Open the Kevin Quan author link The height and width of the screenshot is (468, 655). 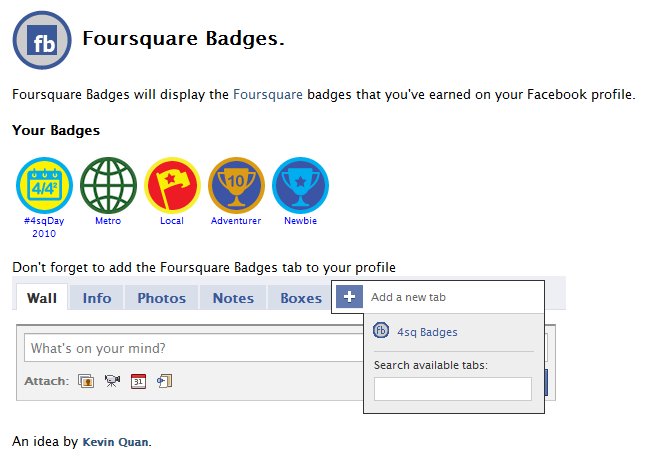[x=116, y=442]
